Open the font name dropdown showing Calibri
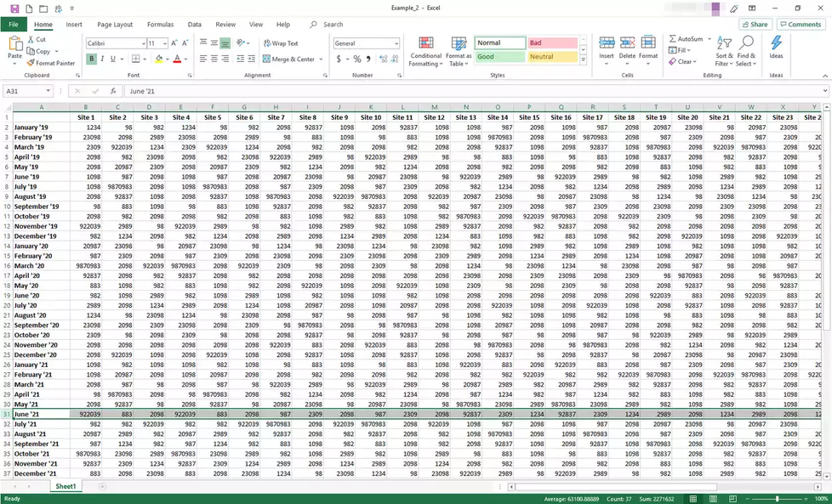832x504 pixels. coord(140,43)
